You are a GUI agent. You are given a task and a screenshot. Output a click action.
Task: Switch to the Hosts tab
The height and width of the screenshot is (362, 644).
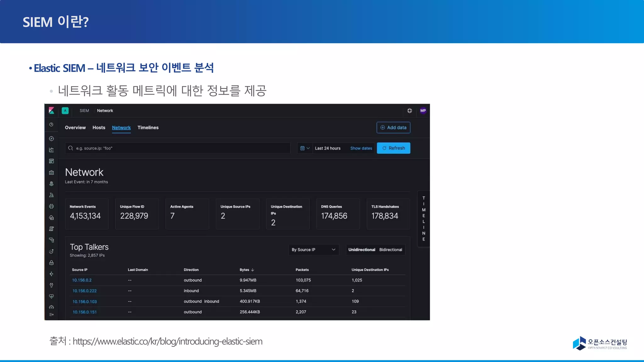(99, 128)
